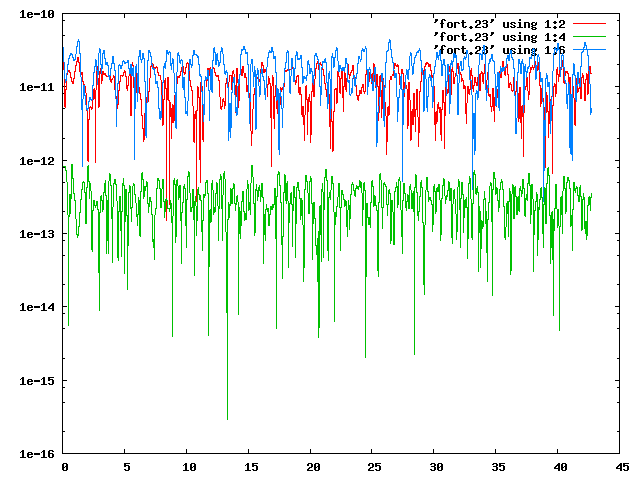Click the y-axis label 1e-11
Screen dimensions: 640x480
[x=37, y=87]
